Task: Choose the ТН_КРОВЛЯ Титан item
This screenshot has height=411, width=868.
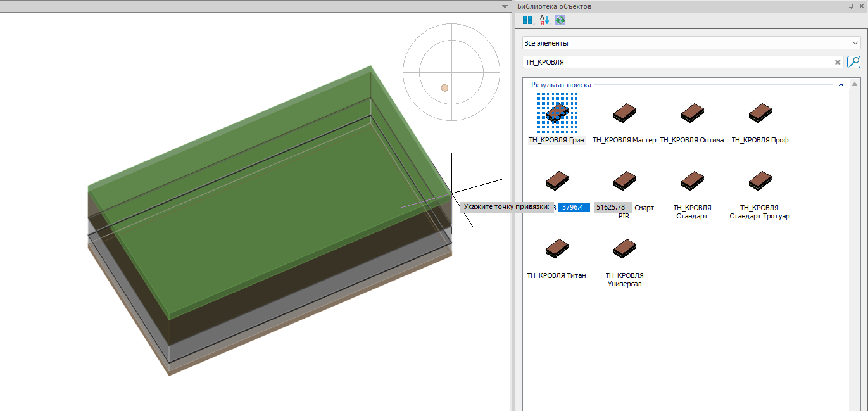Action: click(x=557, y=249)
